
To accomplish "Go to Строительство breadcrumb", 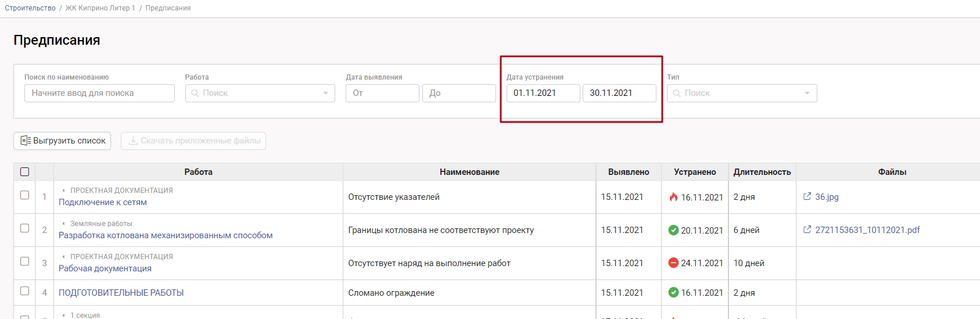I will click(30, 8).
